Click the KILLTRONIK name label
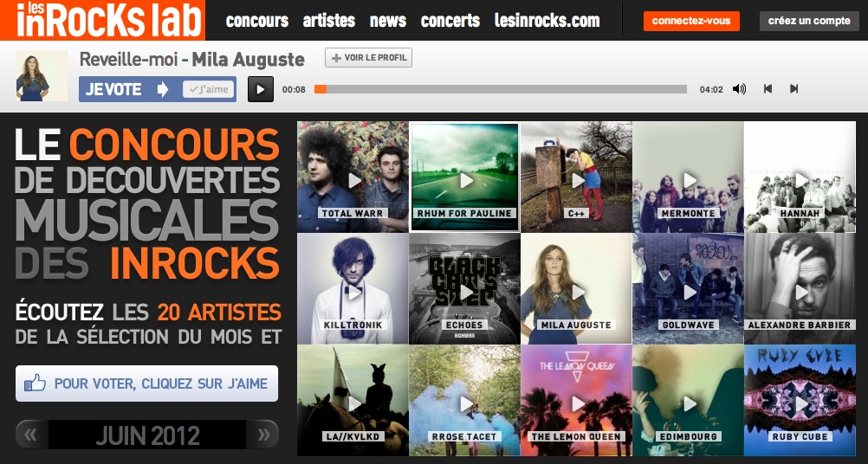The image size is (868, 464). click(x=353, y=325)
